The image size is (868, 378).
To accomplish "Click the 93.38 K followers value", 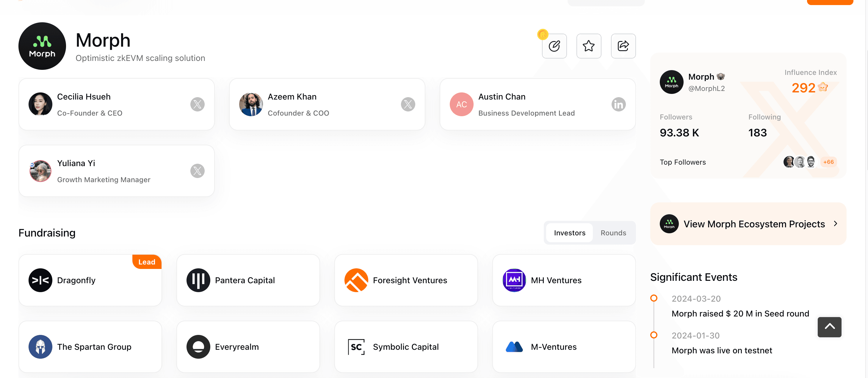I will (x=679, y=133).
